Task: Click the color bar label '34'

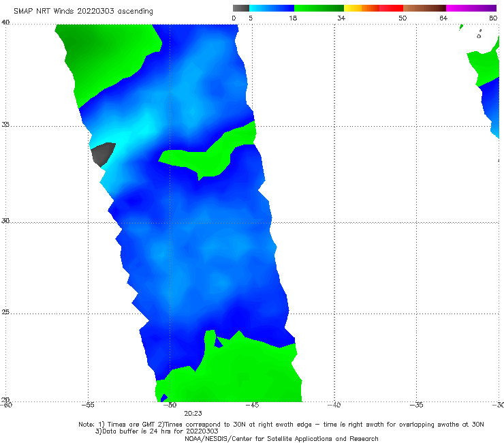Action: [x=341, y=18]
